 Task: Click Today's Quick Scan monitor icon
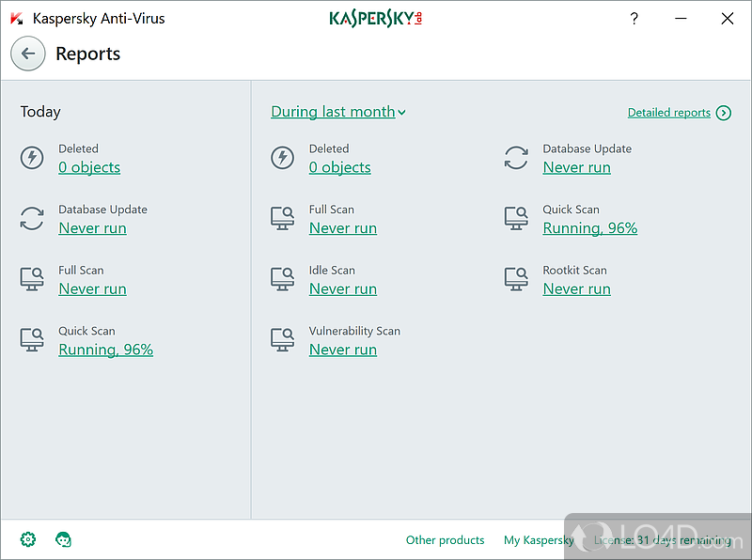[x=32, y=340]
